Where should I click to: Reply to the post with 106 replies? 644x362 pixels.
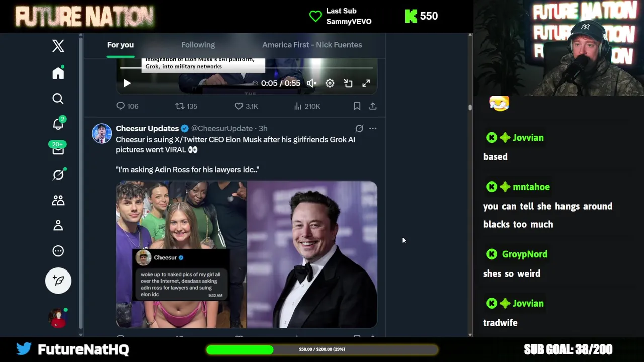[x=127, y=106]
